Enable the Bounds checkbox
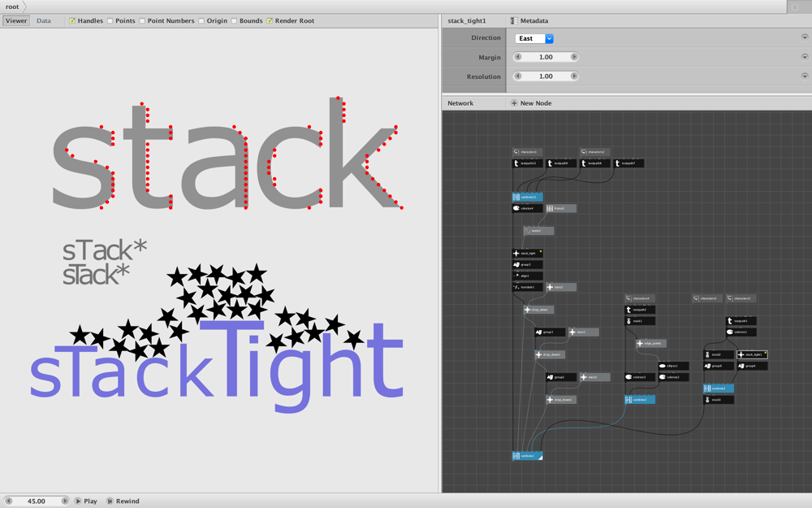Image resolution: width=812 pixels, height=508 pixels. [x=234, y=21]
